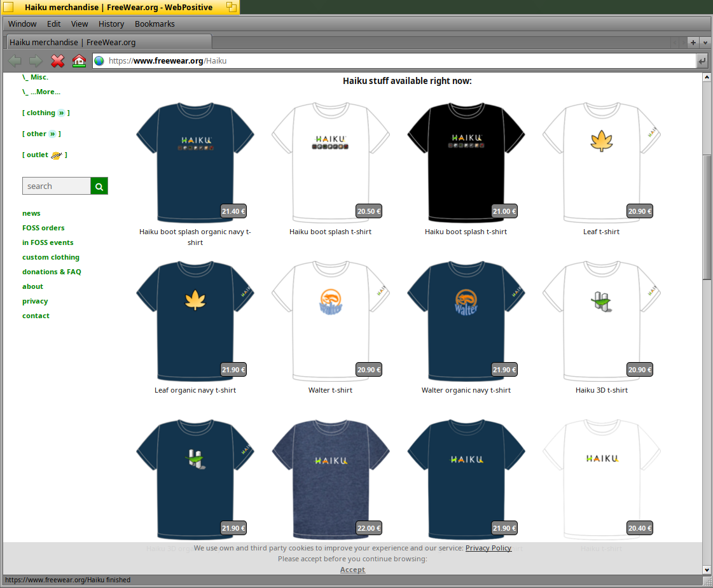
Task: Open the View menu
Action: pyautogui.click(x=79, y=24)
